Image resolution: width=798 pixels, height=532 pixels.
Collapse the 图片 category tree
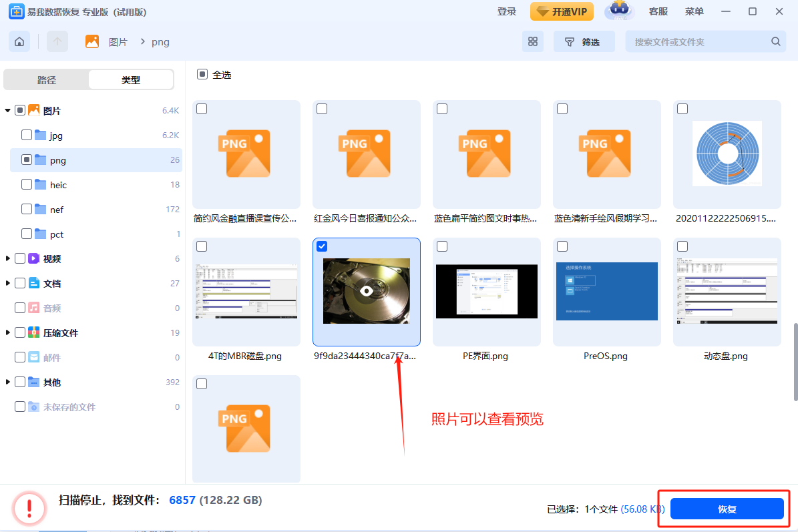pyautogui.click(x=7, y=110)
